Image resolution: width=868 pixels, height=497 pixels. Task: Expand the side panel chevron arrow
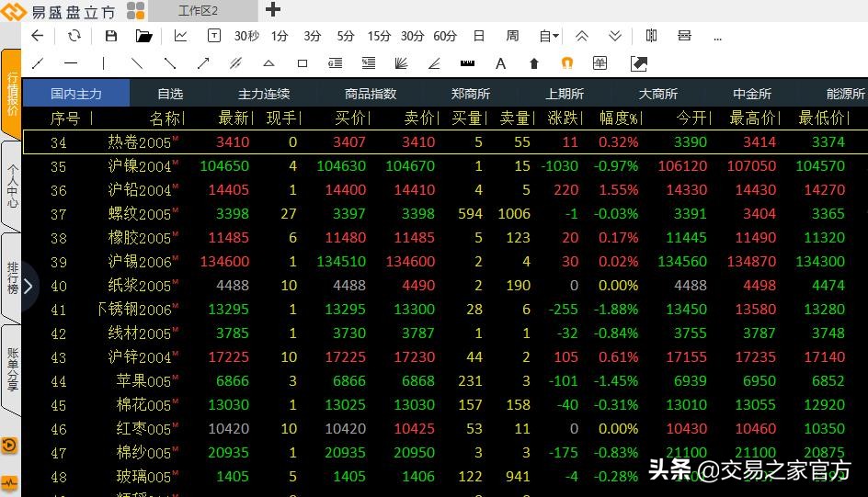click(x=29, y=286)
